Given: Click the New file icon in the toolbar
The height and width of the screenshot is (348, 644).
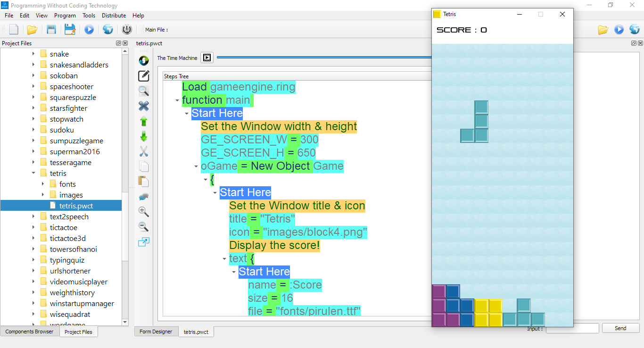Looking at the screenshot, I should 14,30.
